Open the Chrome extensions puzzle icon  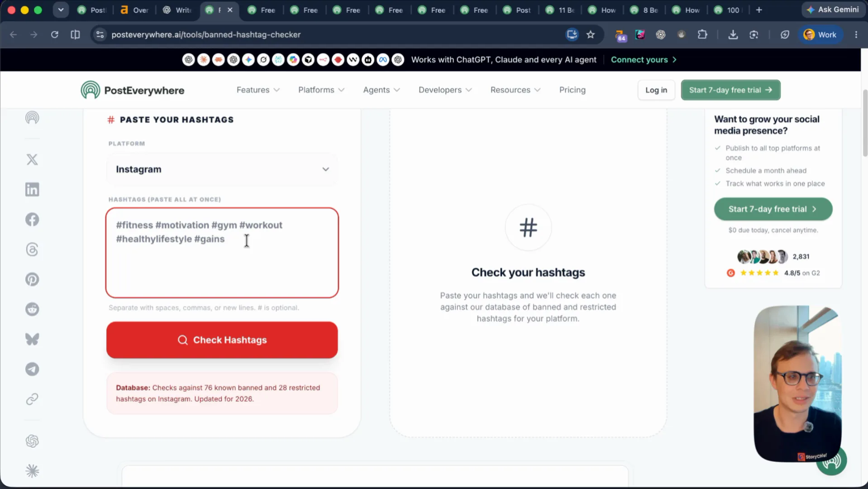pos(702,34)
